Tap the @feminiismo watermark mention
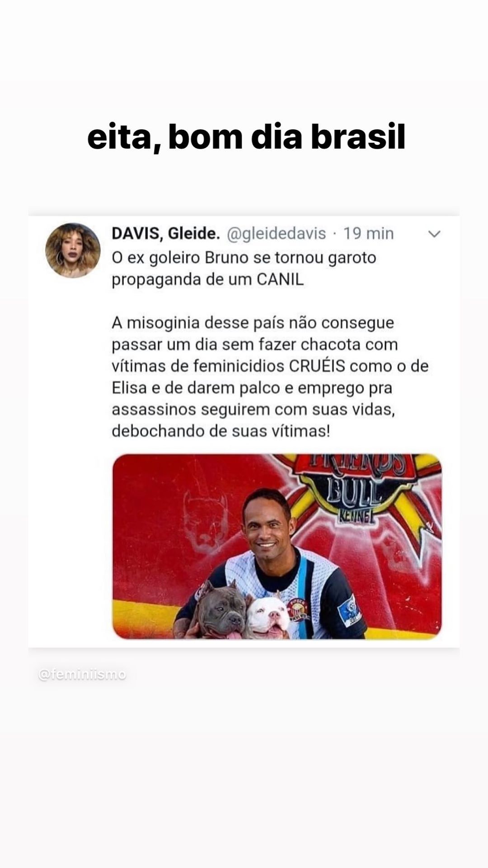488x868 pixels. (82, 675)
